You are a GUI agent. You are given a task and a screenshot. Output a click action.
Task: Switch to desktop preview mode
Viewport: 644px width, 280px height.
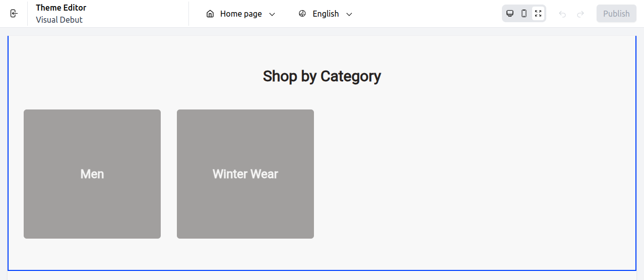[x=510, y=14]
